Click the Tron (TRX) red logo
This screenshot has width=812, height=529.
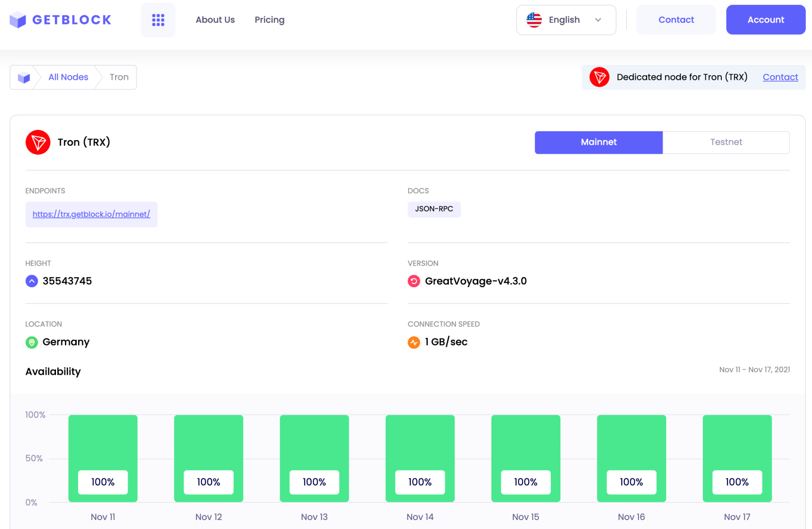click(x=38, y=142)
